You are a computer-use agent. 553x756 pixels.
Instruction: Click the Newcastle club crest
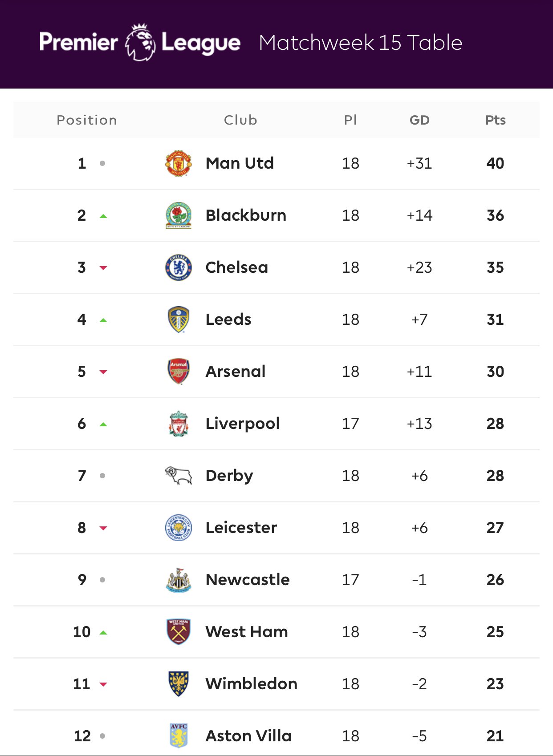(179, 580)
